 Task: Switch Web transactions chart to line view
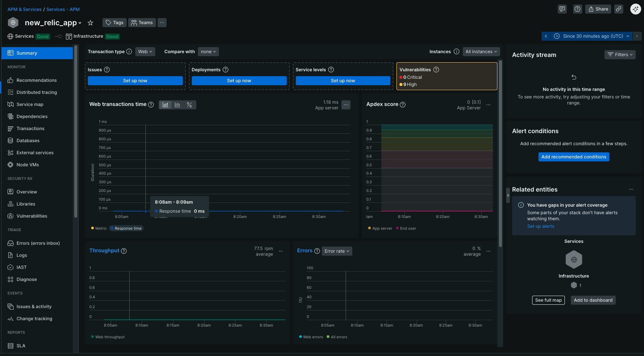(165, 105)
